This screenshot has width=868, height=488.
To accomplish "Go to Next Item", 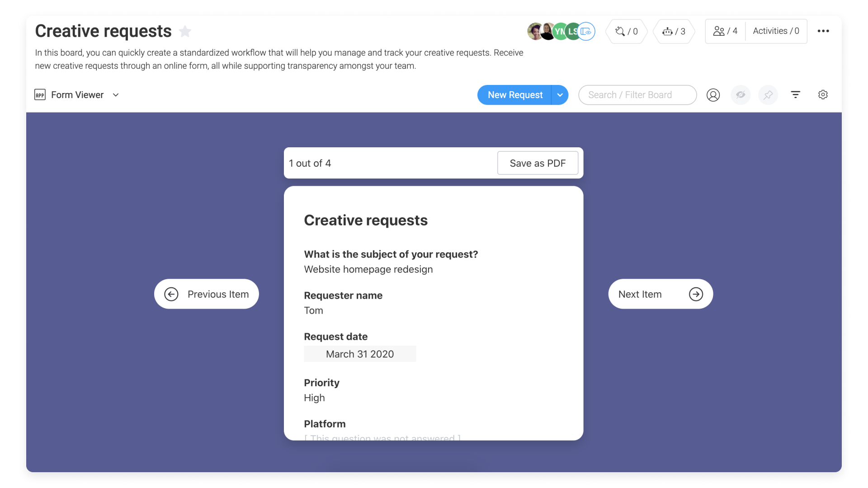I will click(x=660, y=294).
